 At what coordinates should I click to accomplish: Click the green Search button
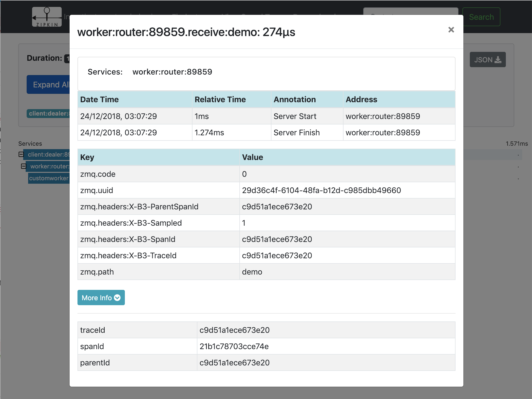point(481,17)
